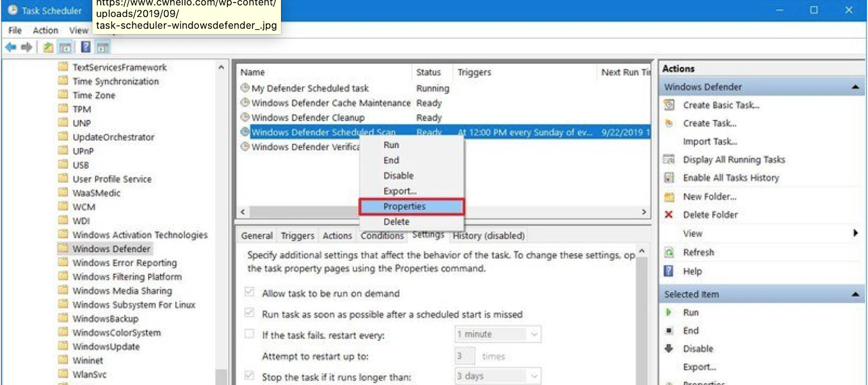Collapse the Windows Defender actions section
This screenshot has height=385, width=868.
856,87
